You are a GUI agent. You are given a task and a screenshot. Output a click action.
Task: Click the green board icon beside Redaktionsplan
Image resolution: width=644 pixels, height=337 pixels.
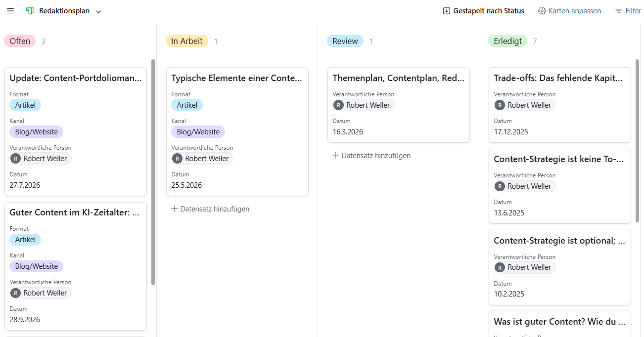coord(30,10)
